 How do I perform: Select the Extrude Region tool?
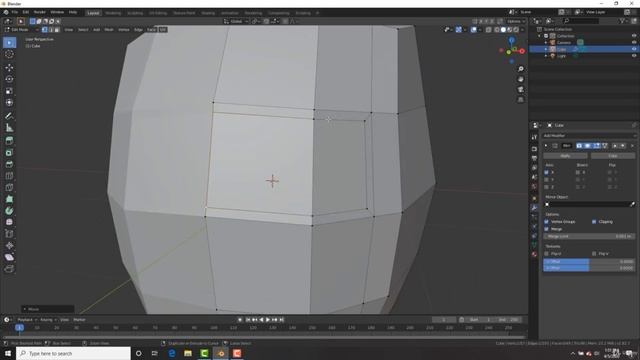coord(9,141)
